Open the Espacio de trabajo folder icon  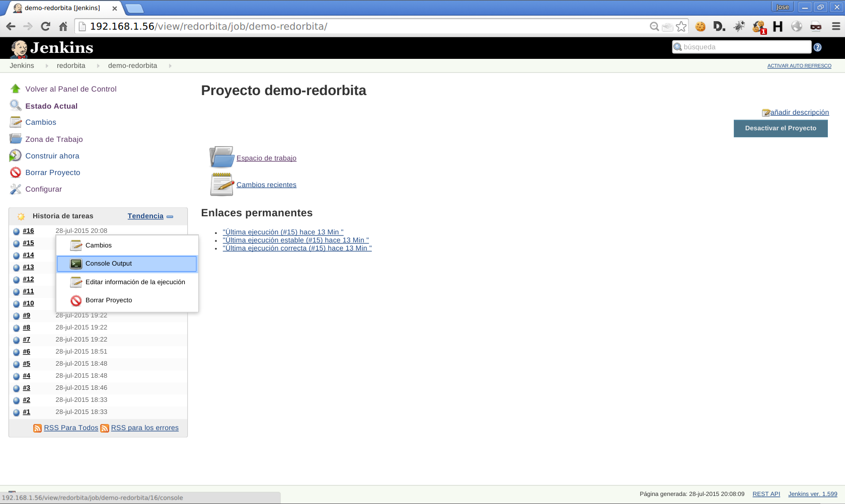coord(221,157)
